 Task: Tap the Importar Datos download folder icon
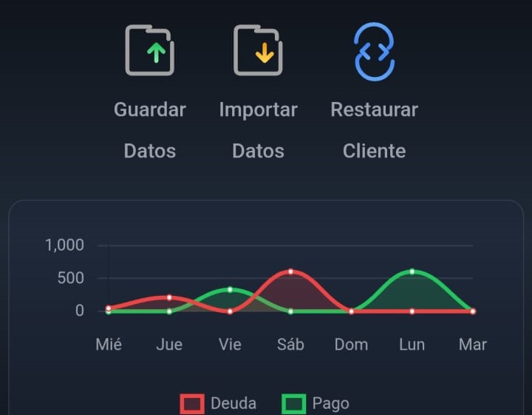click(258, 50)
